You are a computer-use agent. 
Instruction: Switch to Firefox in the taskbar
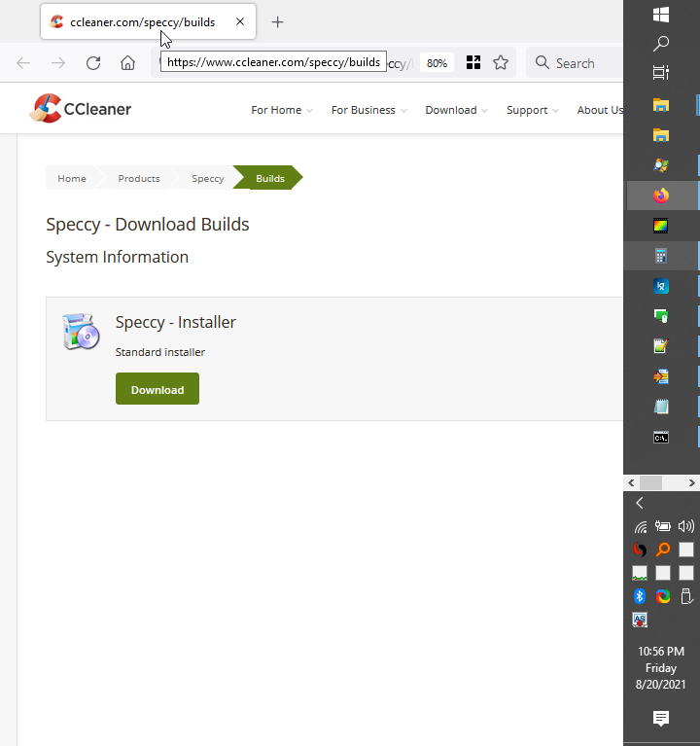coord(661,195)
